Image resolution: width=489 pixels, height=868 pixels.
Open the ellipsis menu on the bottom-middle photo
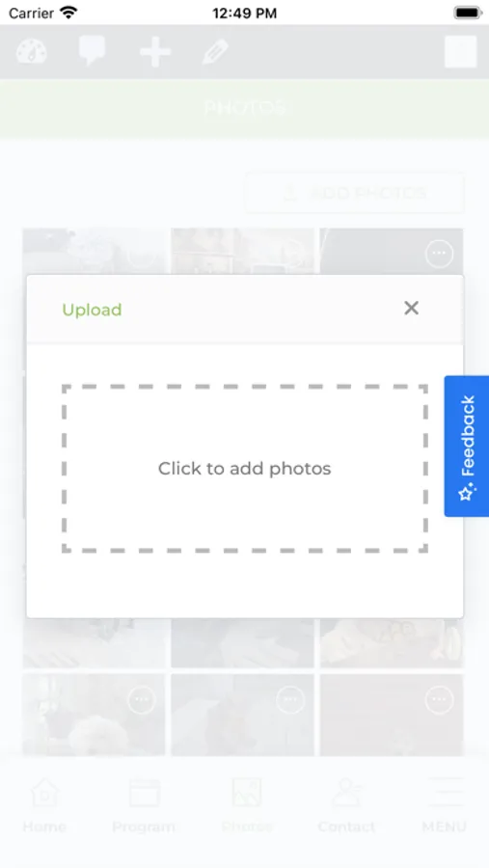click(x=290, y=700)
